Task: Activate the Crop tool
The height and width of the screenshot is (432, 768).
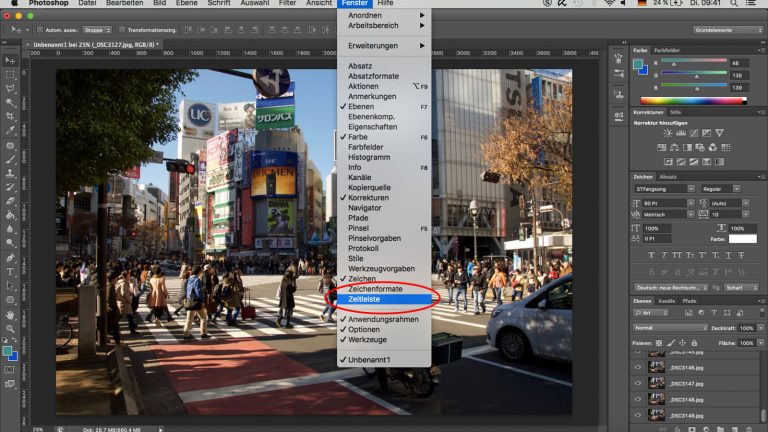Action: click(10, 116)
